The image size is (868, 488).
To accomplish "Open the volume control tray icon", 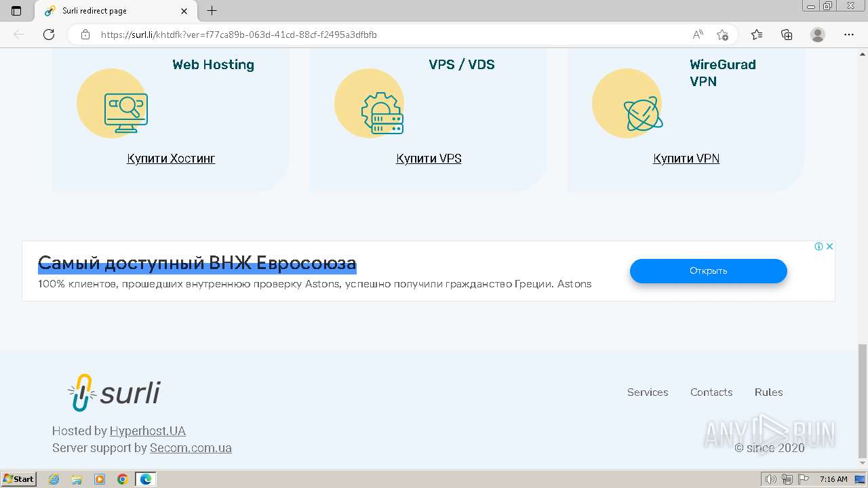I will (771, 479).
